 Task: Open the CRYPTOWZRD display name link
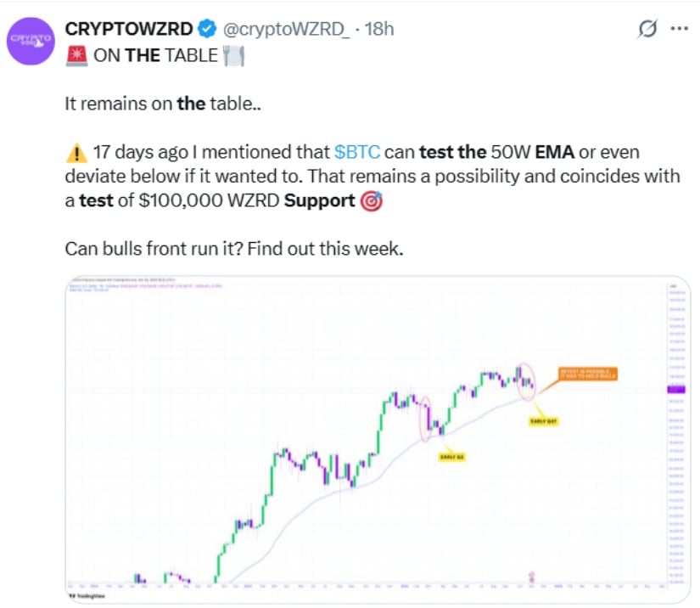tap(129, 29)
